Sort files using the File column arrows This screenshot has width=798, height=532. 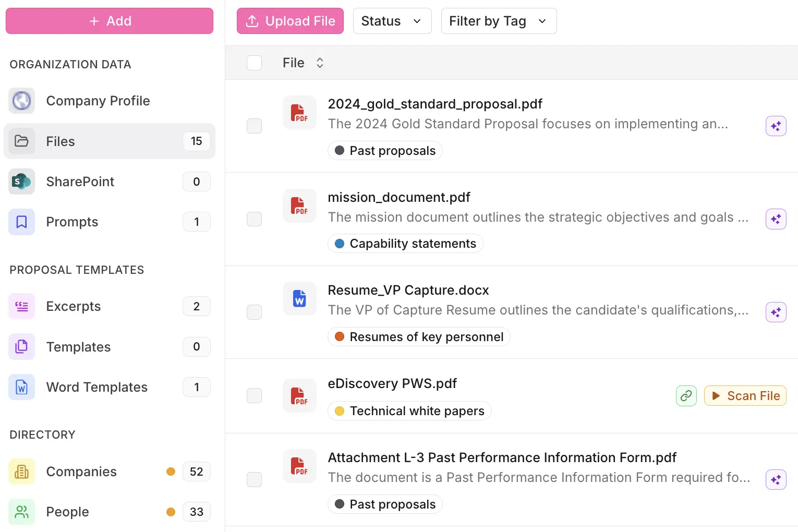pos(320,63)
